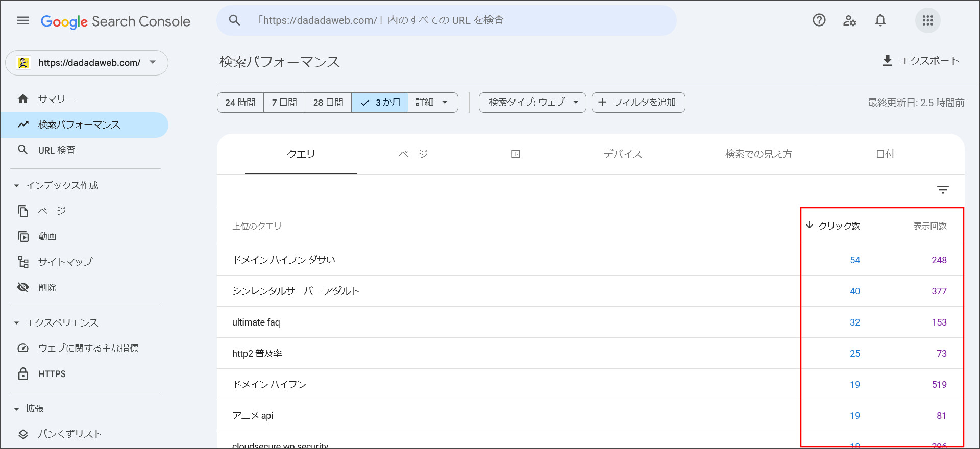Open user and permission settings icon
The image size is (980, 449).
pos(849,20)
